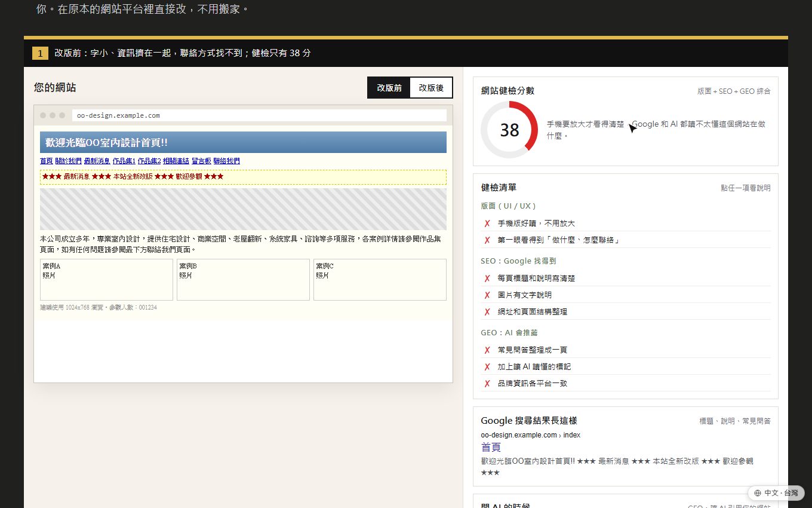812x508 pixels.
Task: Click the 網站健檢分數 card heading
Action: tap(507, 91)
